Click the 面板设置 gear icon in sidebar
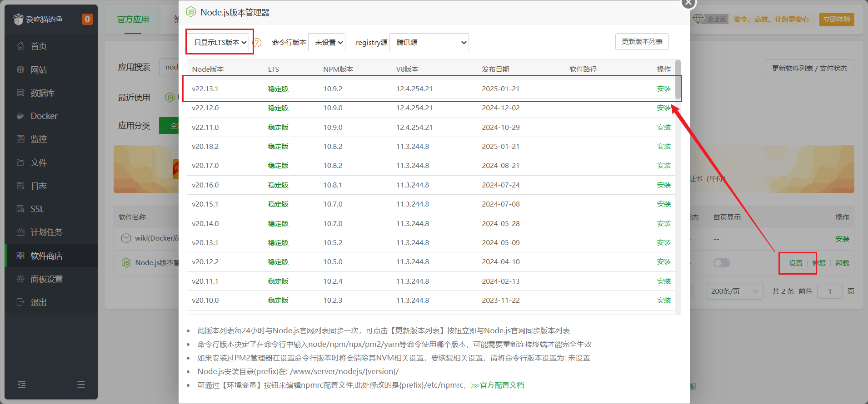 [20, 279]
